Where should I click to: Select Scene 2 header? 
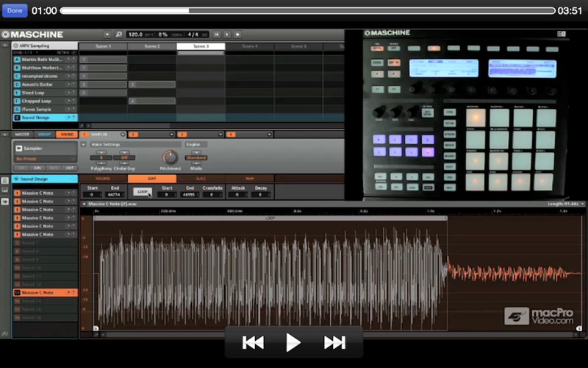[152, 46]
